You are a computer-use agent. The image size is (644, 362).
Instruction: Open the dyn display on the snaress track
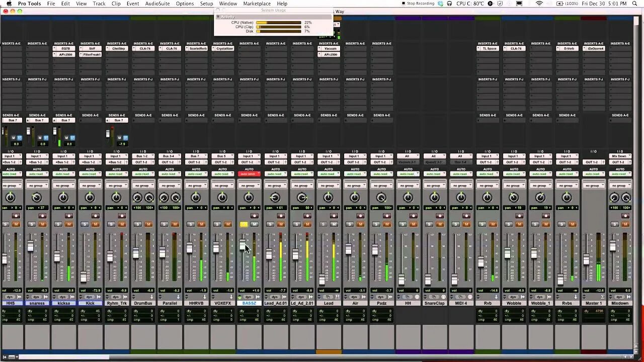coord(36,297)
